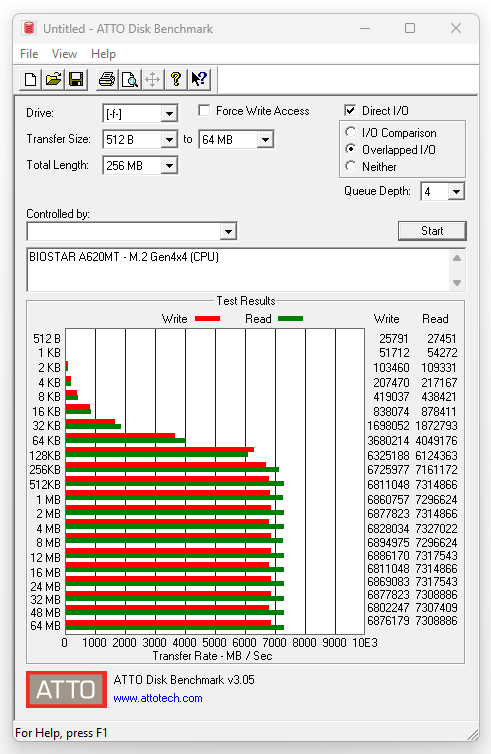Uncheck the Direct I/O checkbox
This screenshot has width=491, height=754.
[x=351, y=111]
